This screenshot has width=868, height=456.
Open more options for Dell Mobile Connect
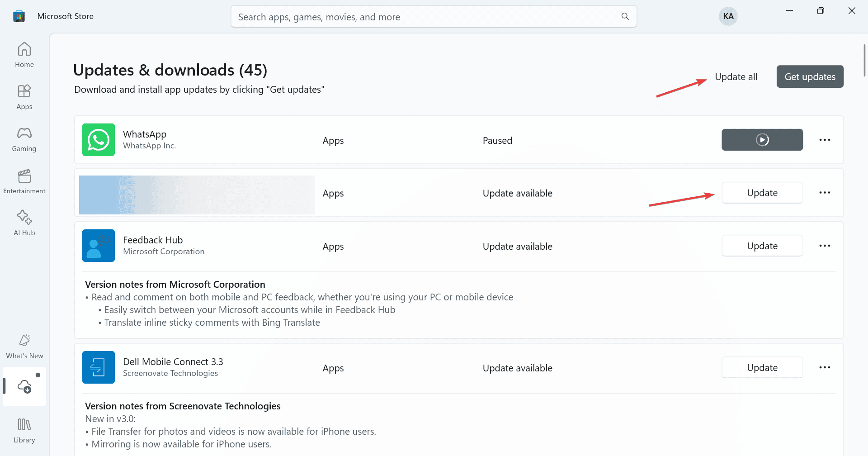(825, 367)
